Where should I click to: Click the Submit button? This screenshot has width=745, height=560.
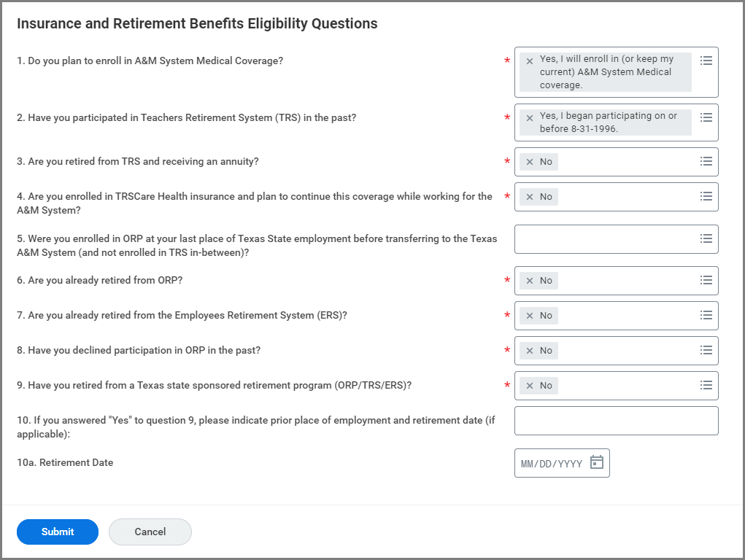tap(58, 532)
